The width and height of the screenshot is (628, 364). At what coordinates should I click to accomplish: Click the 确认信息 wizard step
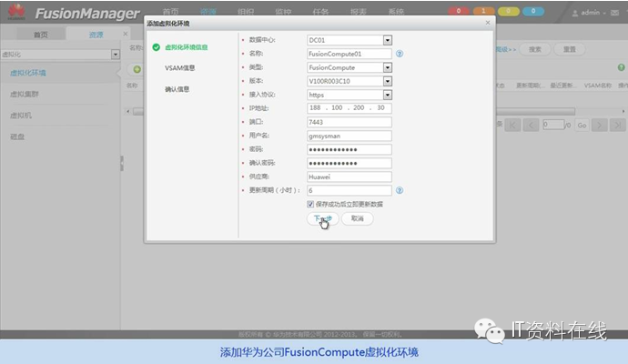(177, 89)
